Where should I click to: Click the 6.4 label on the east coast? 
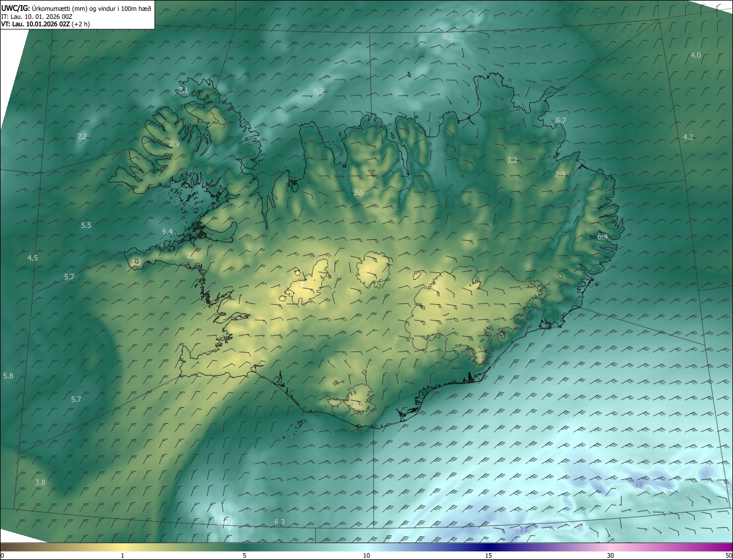pos(602,236)
